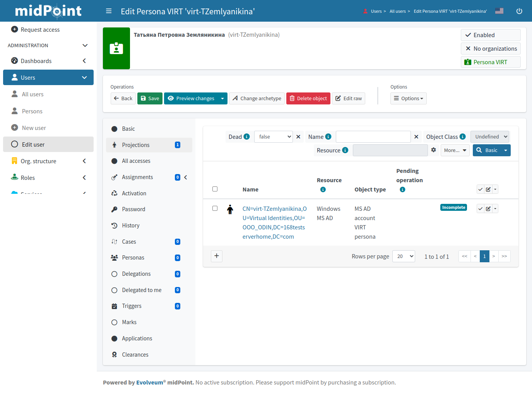Open the More... filters dropdown

coord(455,150)
